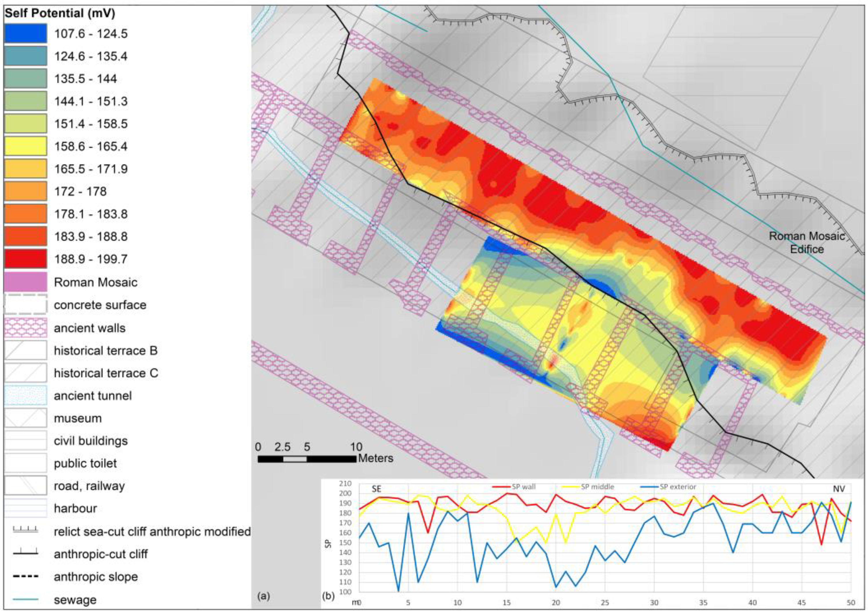This screenshot has width=868, height=614.
Task: Click the Self Potential (mV) legend title
Action: tap(60, 14)
